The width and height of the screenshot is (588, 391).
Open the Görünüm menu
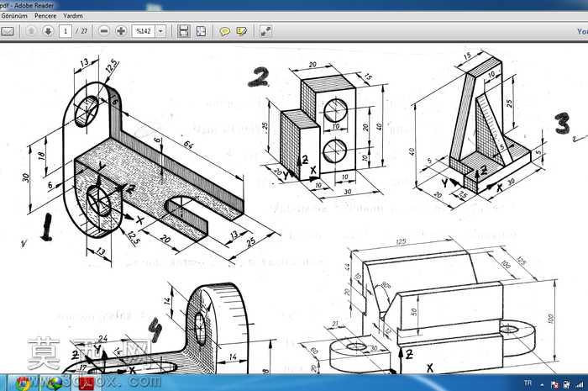coord(14,16)
